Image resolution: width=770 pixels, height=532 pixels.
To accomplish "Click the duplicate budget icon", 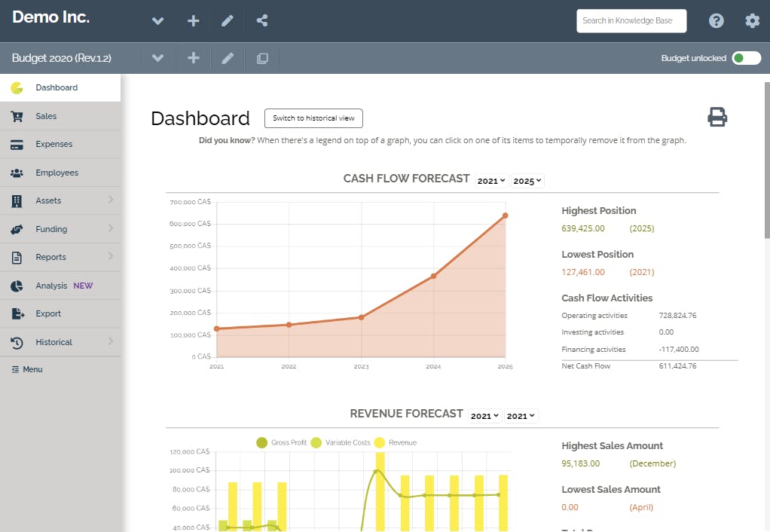I will coord(262,59).
